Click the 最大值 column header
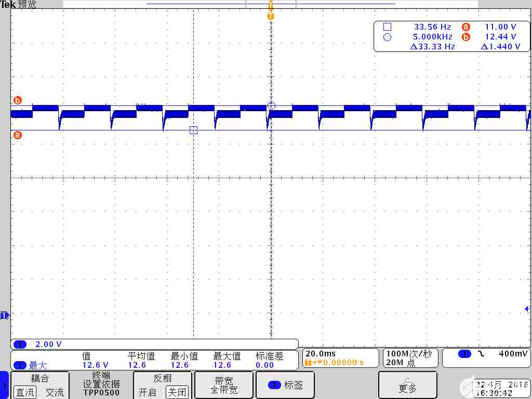 click(227, 356)
